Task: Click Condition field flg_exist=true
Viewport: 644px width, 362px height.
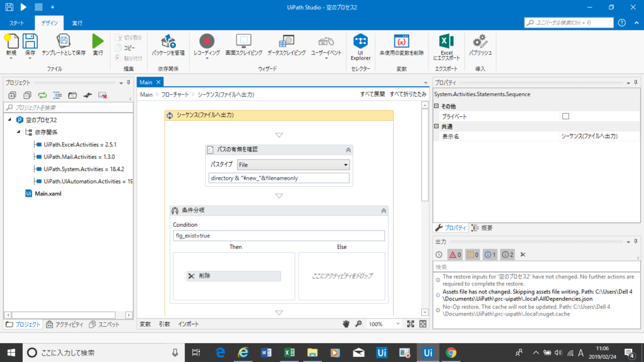Action: pyautogui.click(x=279, y=236)
